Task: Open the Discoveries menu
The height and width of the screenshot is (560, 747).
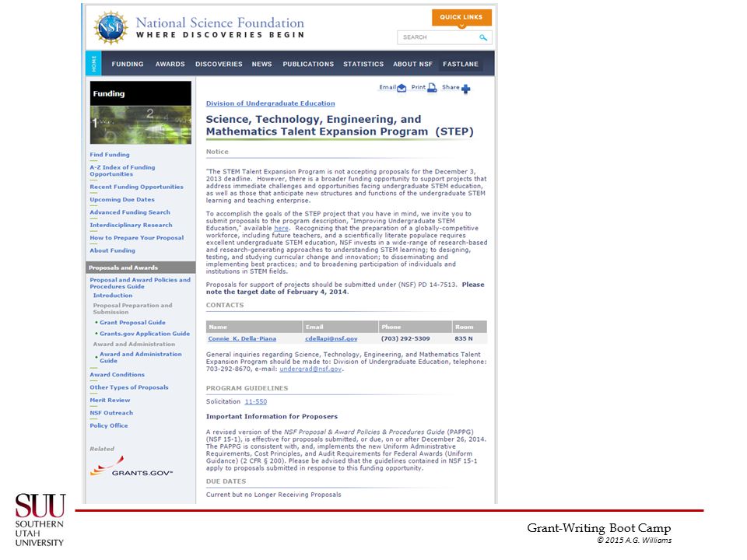Action: [219, 64]
